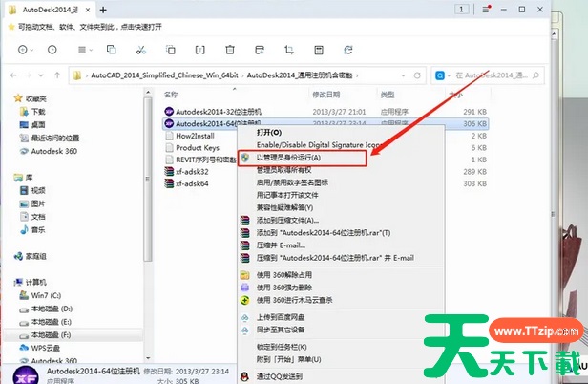Click the copy-window toolbar icon
This screenshot has width=588, height=384.
pyautogui.click(x=112, y=50)
